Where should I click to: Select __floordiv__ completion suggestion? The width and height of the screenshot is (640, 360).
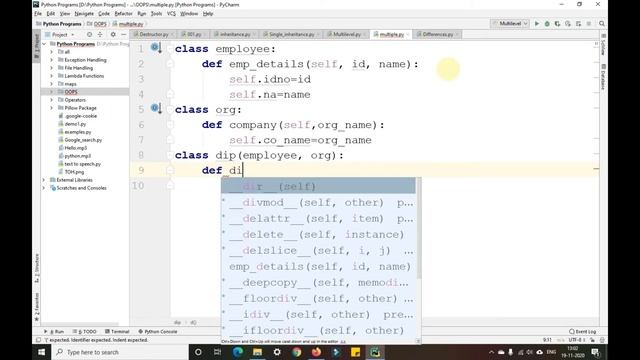(x=318, y=298)
